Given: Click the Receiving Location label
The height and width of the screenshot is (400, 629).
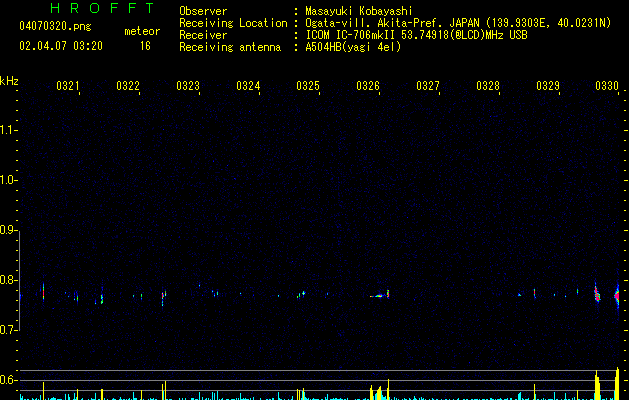Looking at the screenshot, I should [233, 23].
